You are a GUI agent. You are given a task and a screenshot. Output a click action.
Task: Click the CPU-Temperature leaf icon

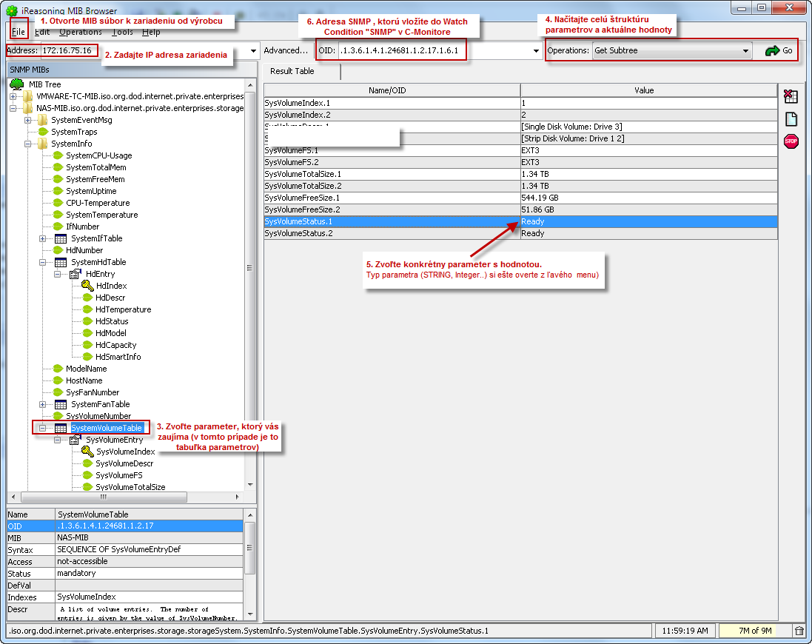58,203
